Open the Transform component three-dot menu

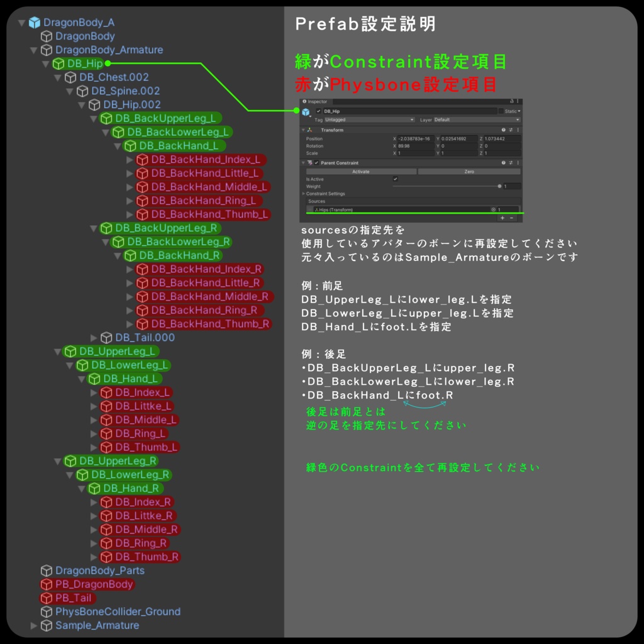518,130
